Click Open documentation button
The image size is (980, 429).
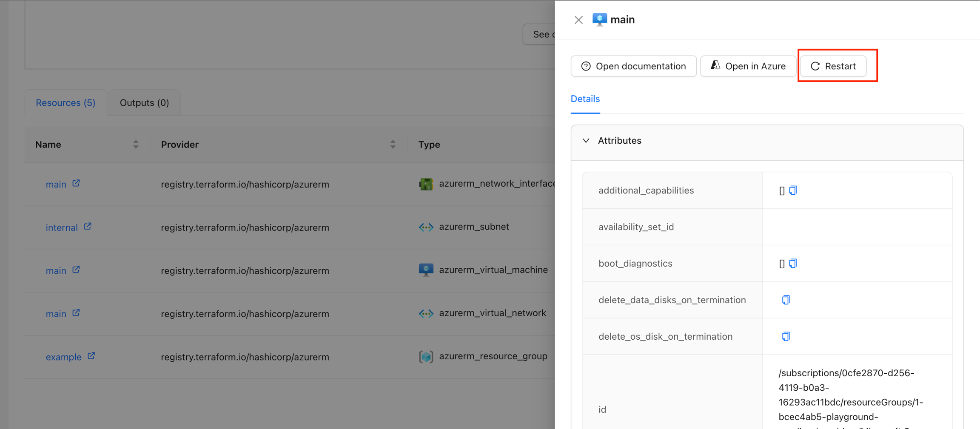(633, 66)
